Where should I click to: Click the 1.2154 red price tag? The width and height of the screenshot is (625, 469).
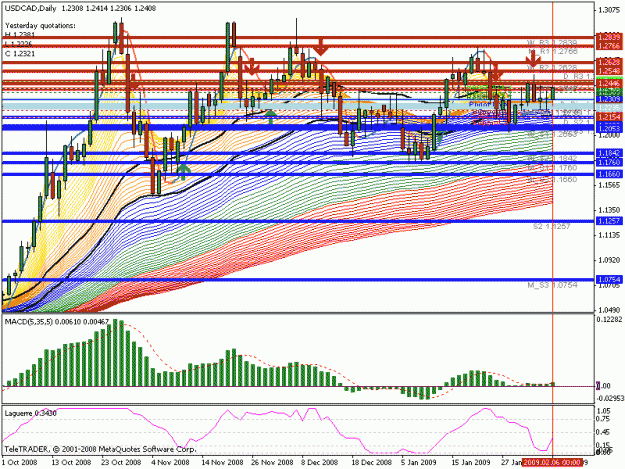pyautogui.click(x=609, y=117)
